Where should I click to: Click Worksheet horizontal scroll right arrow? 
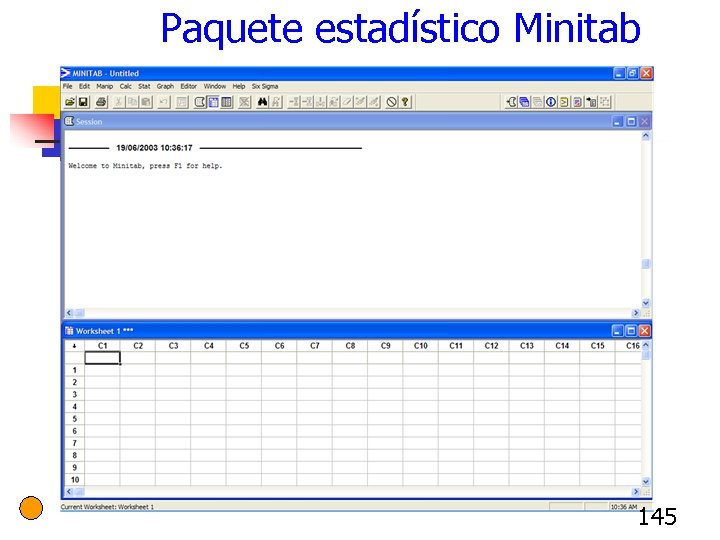coord(636,491)
